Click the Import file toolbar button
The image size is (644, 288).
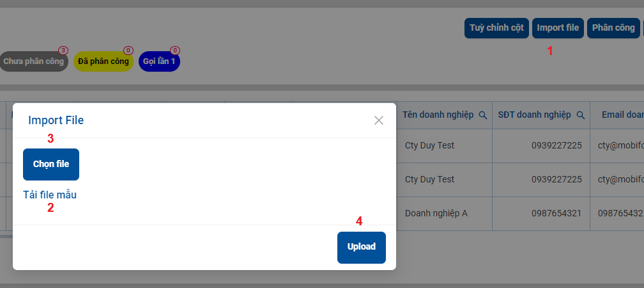(x=558, y=28)
